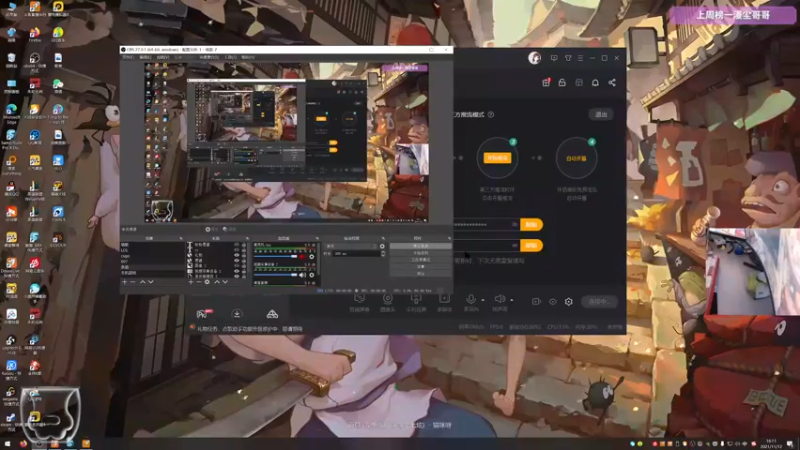Screen dimensions: 800x450
Task: Move selected OBS scene up
Action: click(142, 282)
